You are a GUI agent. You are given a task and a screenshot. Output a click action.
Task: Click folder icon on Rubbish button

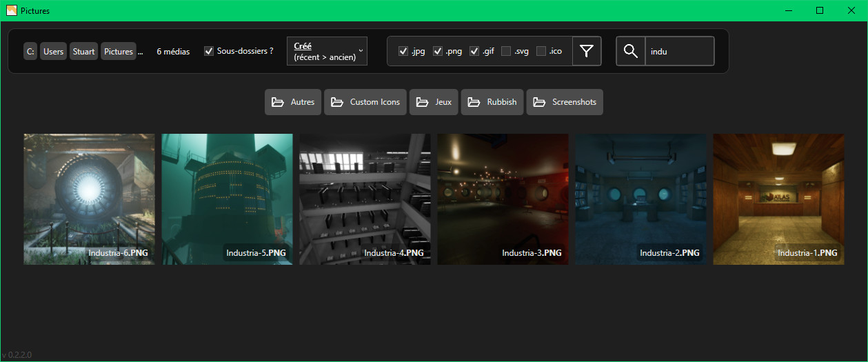tap(474, 102)
